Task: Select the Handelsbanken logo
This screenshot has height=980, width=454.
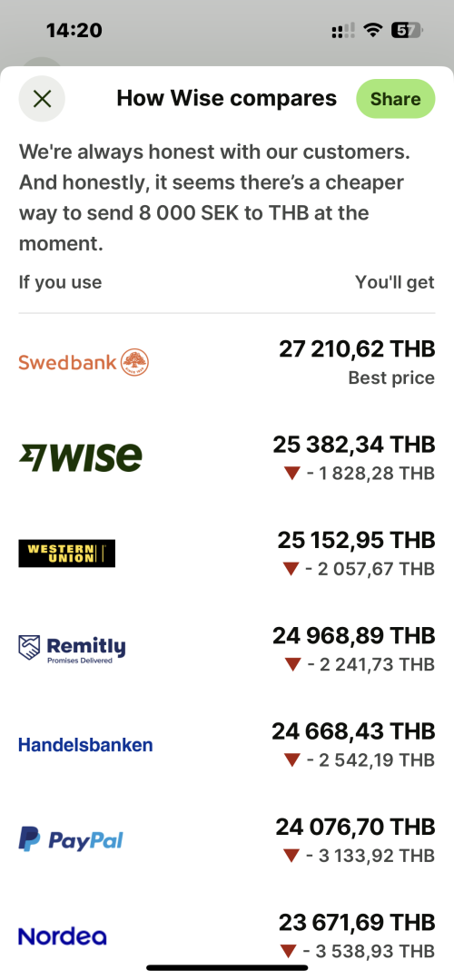Action: point(85,744)
